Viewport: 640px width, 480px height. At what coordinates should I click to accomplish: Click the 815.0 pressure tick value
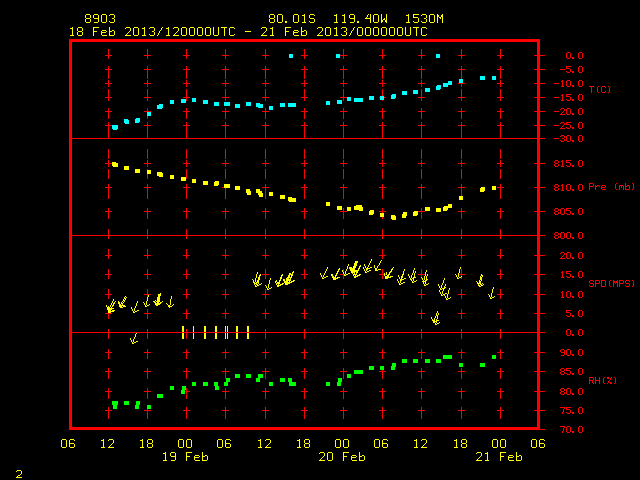pos(568,164)
